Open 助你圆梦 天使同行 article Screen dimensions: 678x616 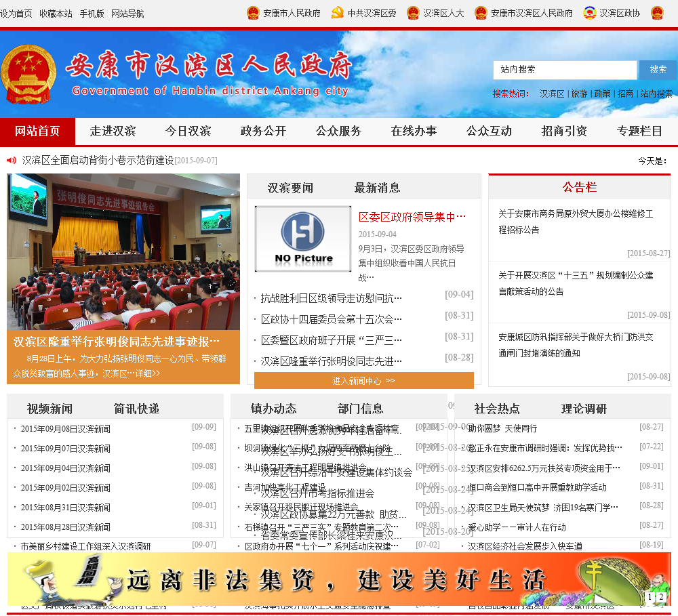coord(502,428)
